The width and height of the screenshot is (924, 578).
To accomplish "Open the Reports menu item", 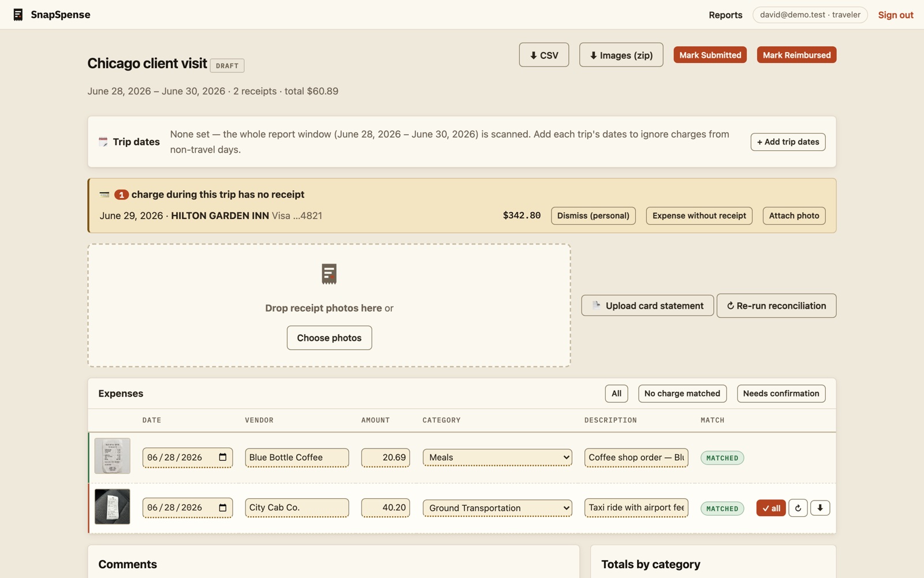I will pos(725,15).
